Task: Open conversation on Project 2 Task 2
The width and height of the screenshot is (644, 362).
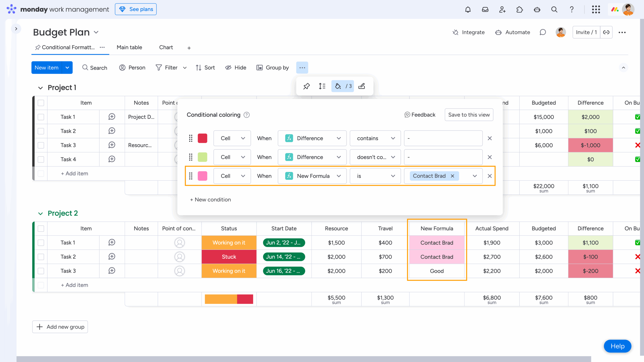Action: point(112,257)
